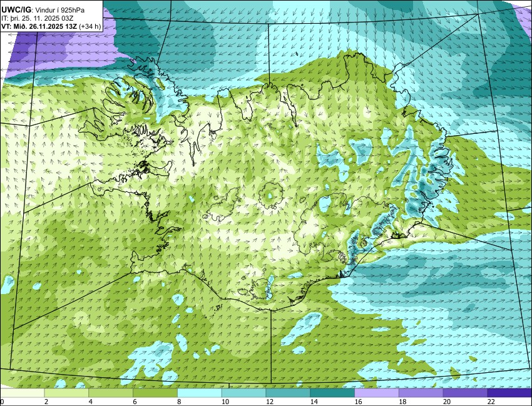The width and height of the screenshot is (532, 406).
Task: Click the legend label '4'
Action: pyautogui.click(x=91, y=402)
